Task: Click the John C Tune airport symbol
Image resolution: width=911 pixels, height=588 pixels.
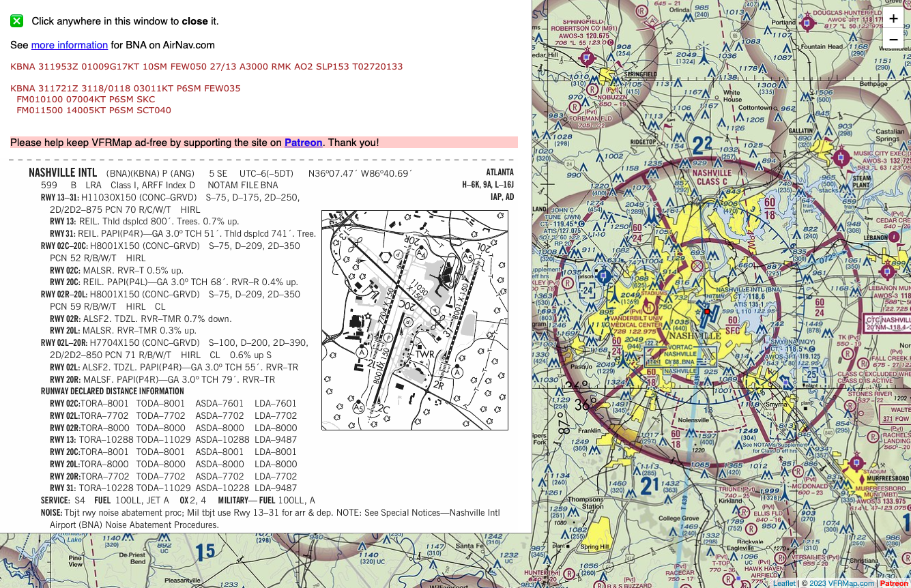Action: 603,276
